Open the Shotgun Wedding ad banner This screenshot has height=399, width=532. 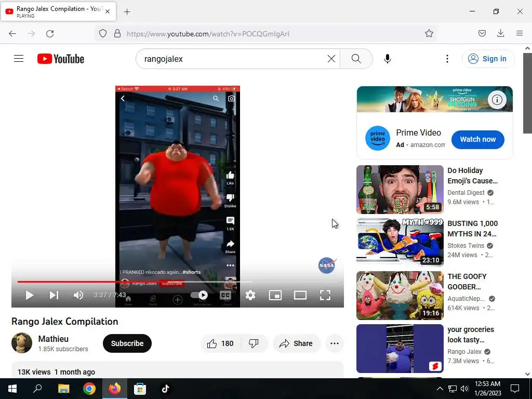tap(435, 99)
